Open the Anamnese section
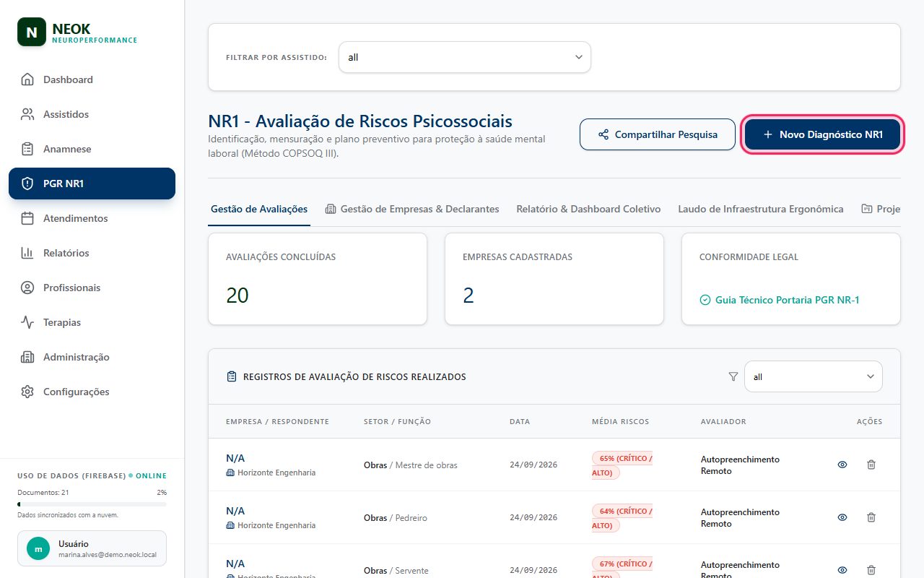 pos(92,149)
